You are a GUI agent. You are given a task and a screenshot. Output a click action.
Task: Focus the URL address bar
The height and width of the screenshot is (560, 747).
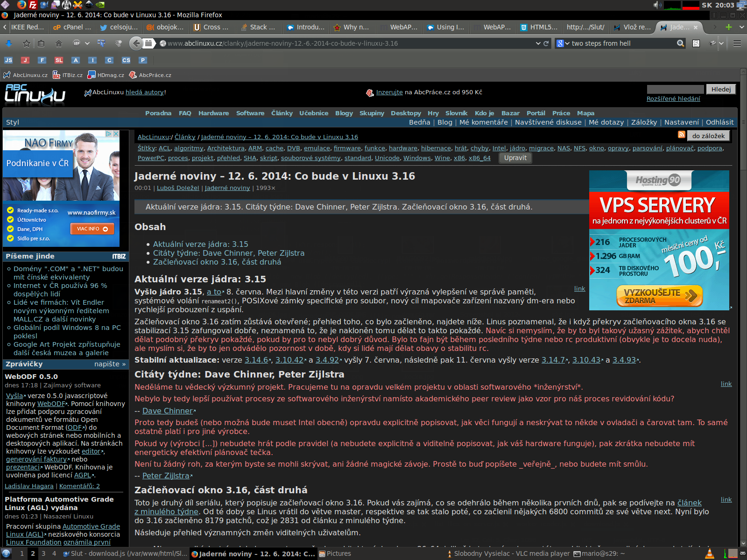pos(350,43)
